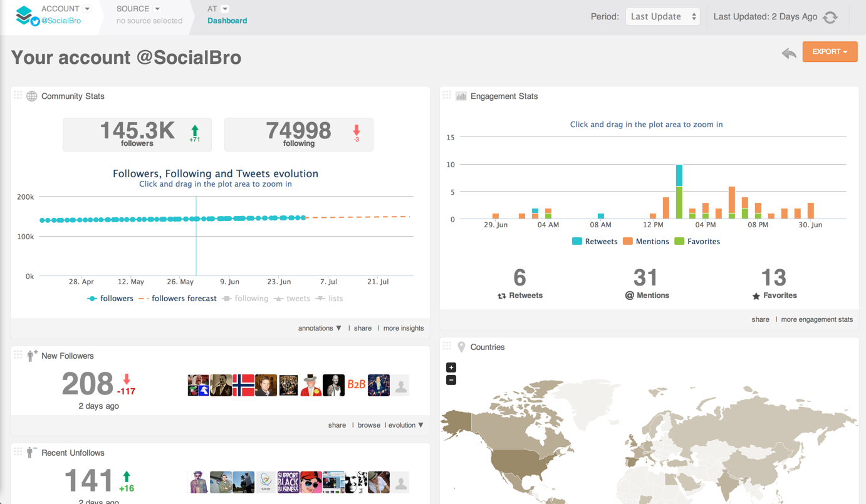The width and height of the screenshot is (866, 504).
Task: Open the EXPORT dropdown button
Action: tap(830, 52)
